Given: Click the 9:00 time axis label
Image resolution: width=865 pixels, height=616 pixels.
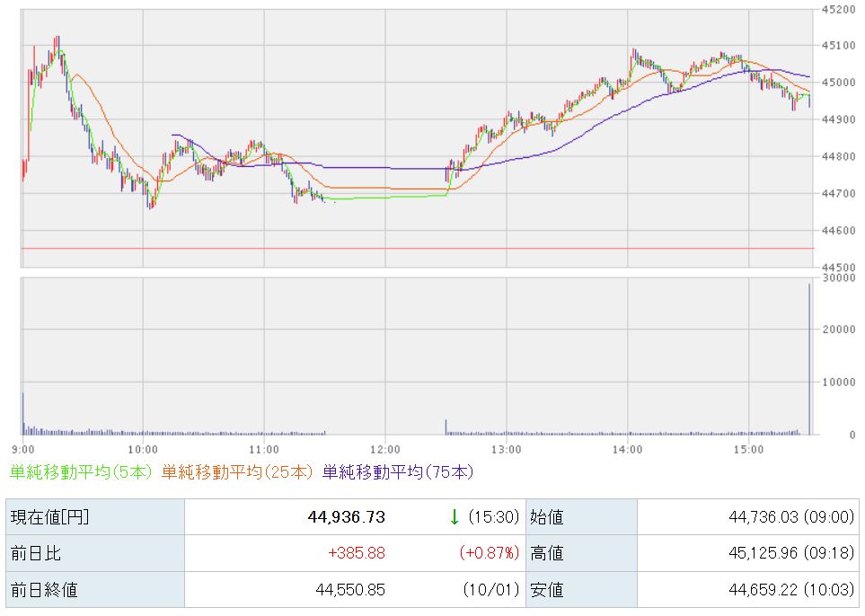Looking at the screenshot, I should click(23, 448).
